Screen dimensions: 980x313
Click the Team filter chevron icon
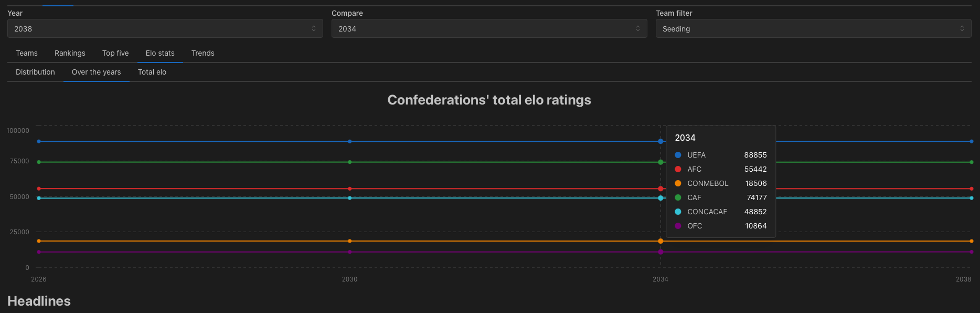962,28
